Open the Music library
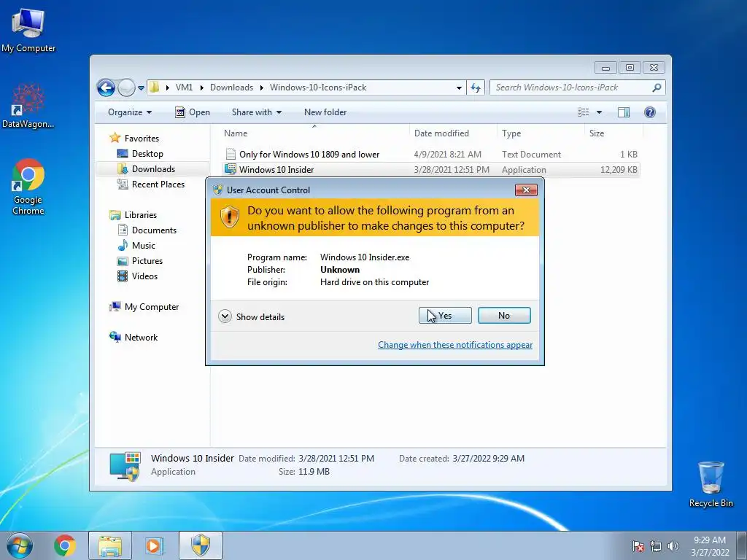Screen dimensions: 747x560 tap(144, 245)
